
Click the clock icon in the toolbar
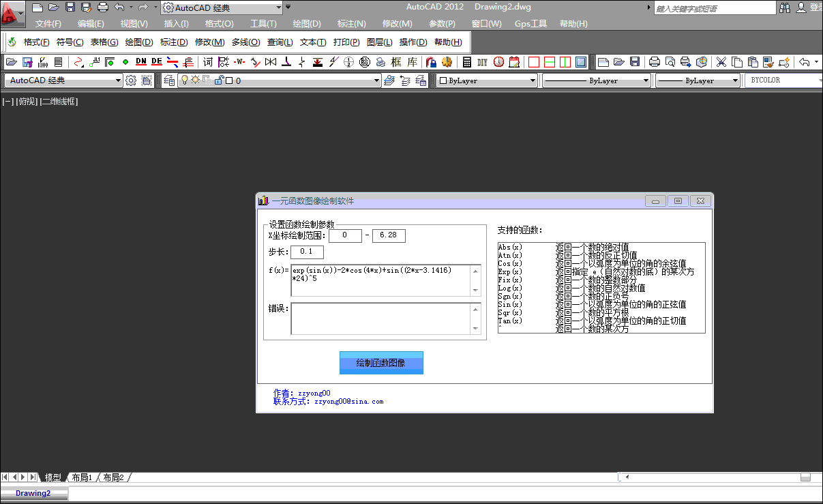[499, 62]
